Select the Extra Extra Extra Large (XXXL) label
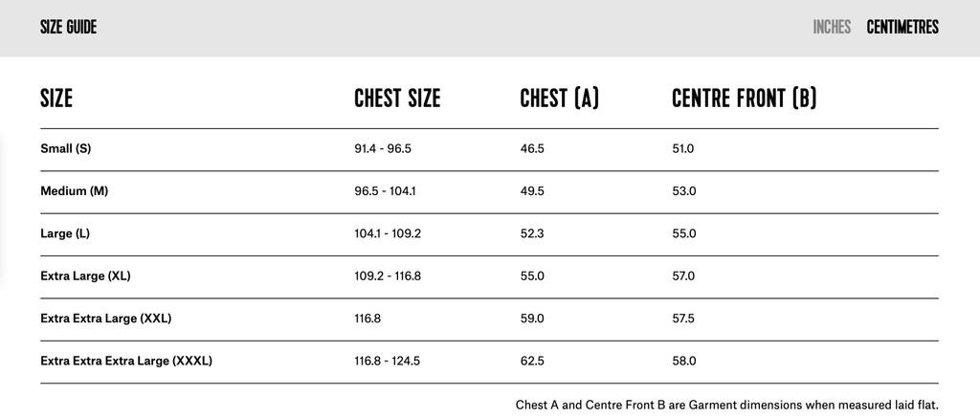The width and height of the screenshot is (980, 418). (x=126, y=362)
